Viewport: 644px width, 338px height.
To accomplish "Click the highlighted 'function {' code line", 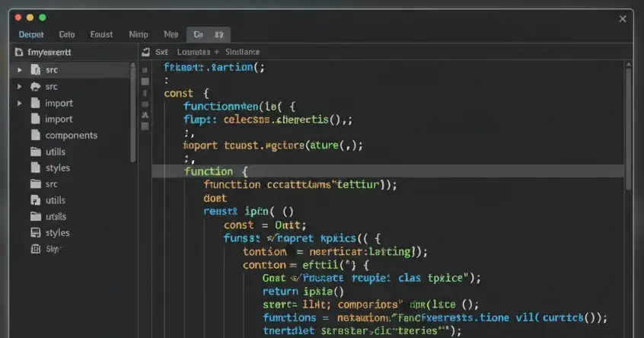I will click(387, 171).
